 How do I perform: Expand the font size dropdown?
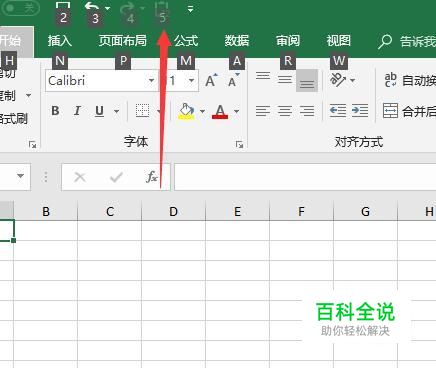click(x=191, y=80)
